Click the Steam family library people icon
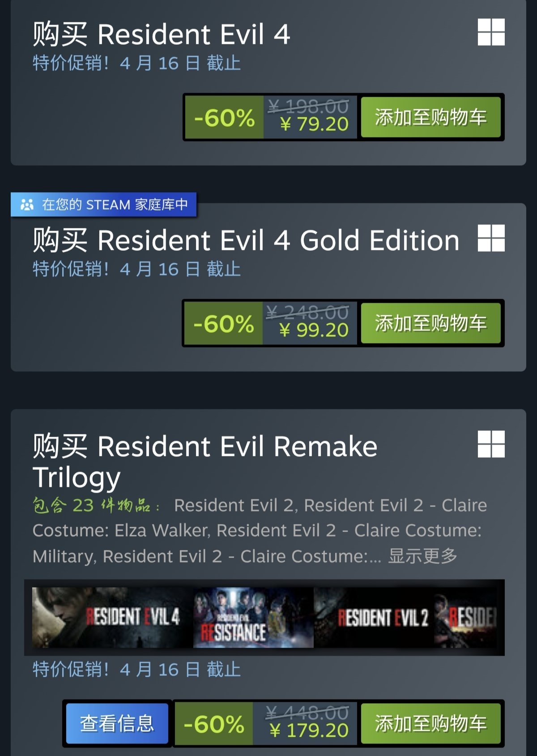537x756 pixels. pos(27,205)
